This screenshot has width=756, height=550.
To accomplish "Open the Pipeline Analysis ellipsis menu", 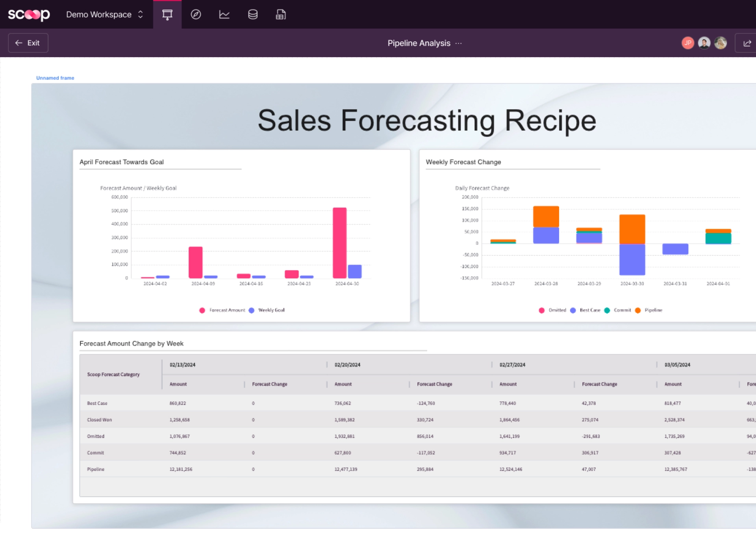I will click(x=458, y=44).
